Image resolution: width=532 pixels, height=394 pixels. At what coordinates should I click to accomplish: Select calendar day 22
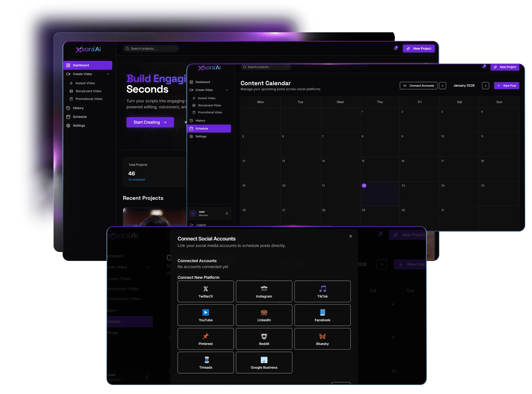click(x=380, y=193)
